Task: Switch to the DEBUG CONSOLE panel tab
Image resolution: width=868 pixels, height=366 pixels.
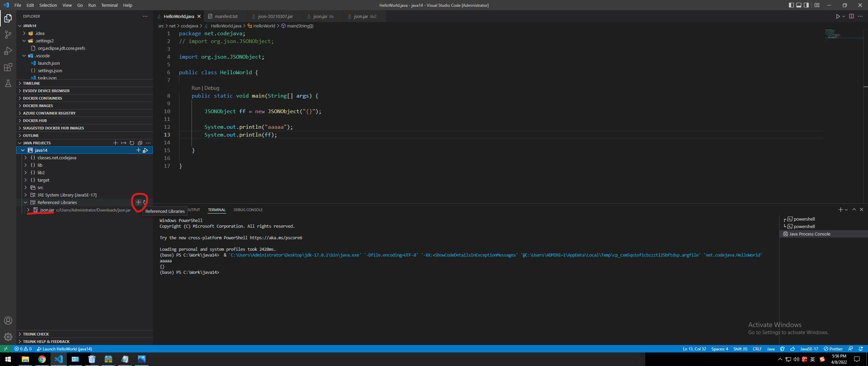Action: 248,210
